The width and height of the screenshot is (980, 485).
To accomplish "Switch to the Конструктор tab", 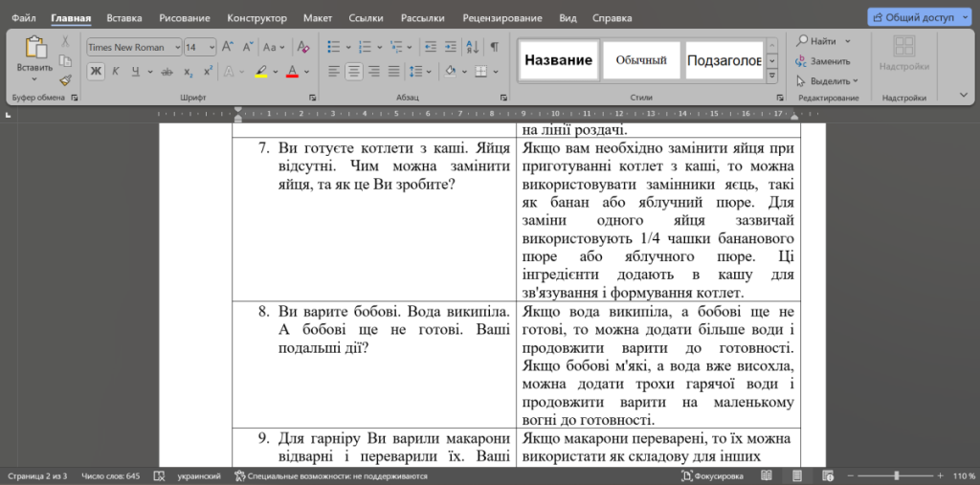I will [x=256, y=18].
